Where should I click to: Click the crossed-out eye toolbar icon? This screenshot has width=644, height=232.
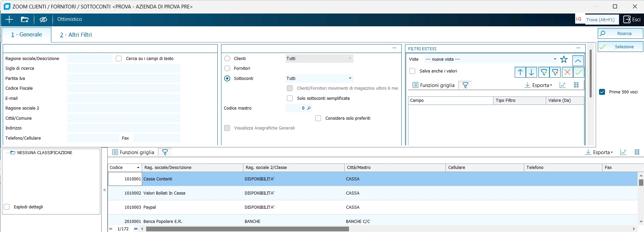(43, 20)
